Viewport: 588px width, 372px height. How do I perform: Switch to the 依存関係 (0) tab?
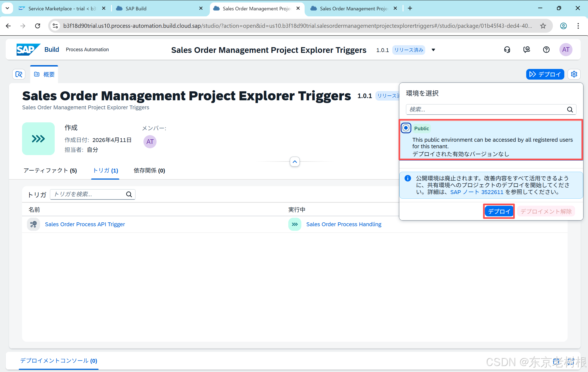(x=149, y=171)
